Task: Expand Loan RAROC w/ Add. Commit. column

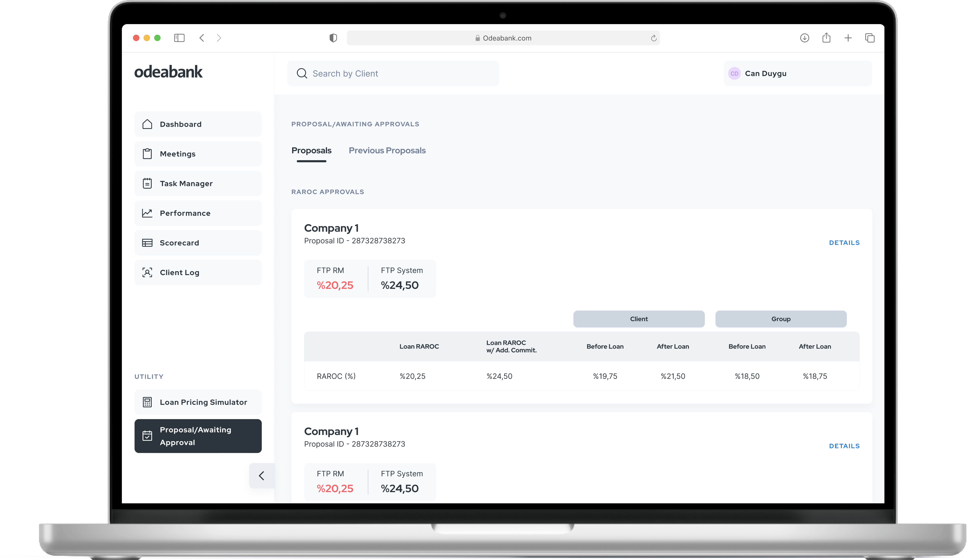Action: 511,346
